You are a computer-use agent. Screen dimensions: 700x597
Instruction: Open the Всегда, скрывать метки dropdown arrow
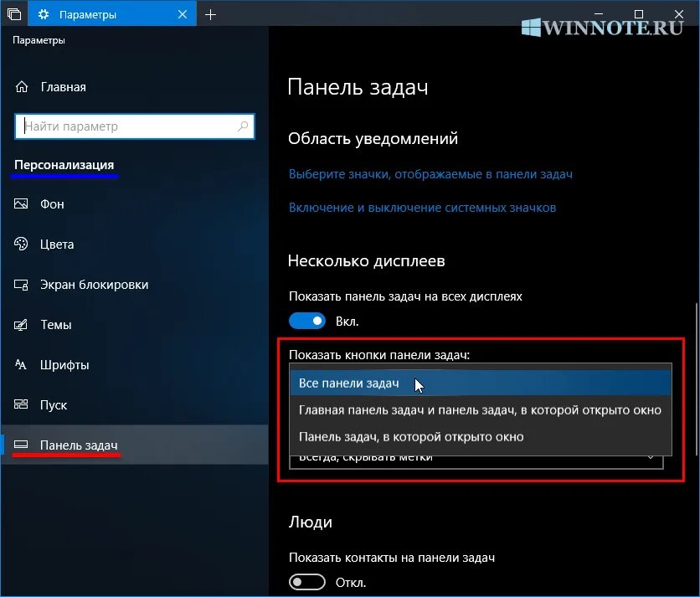(651, 458)
